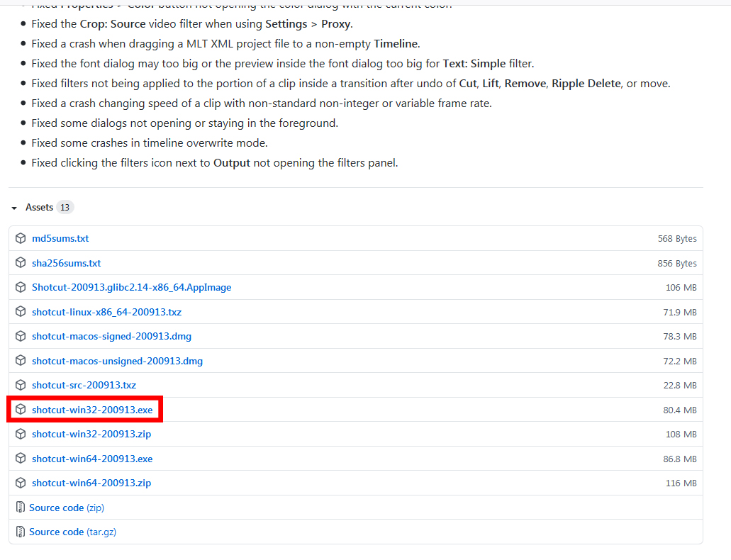This screenshot has width=731, height=560.
Task: Click the 86.8 MB file size
Action: [680, 459]
